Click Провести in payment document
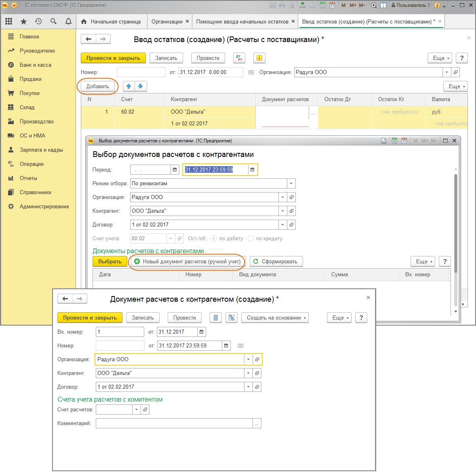Viewport: 476px width, 472px height. (x=185, y=317)
